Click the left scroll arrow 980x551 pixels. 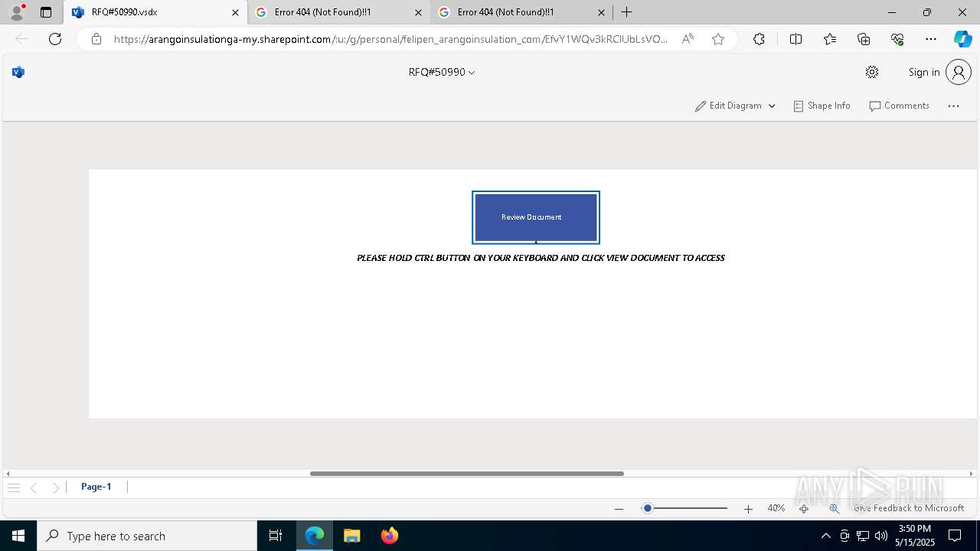(8, 474)
